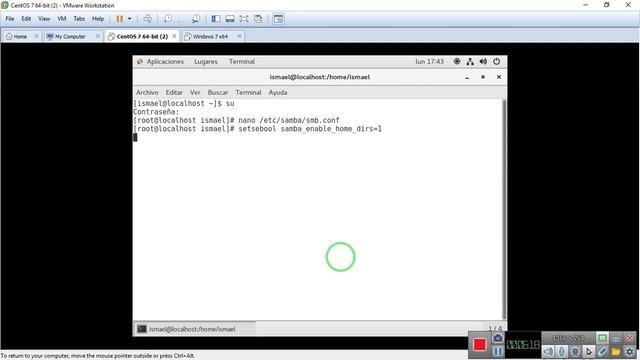Click recorder green capture region icon
The height and width of the screenshot is (360, 640).
(602, 338)
